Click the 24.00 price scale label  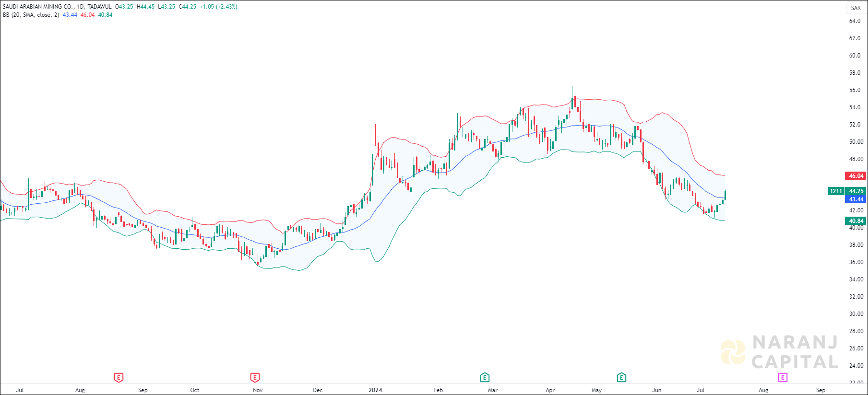click(856, 366)
